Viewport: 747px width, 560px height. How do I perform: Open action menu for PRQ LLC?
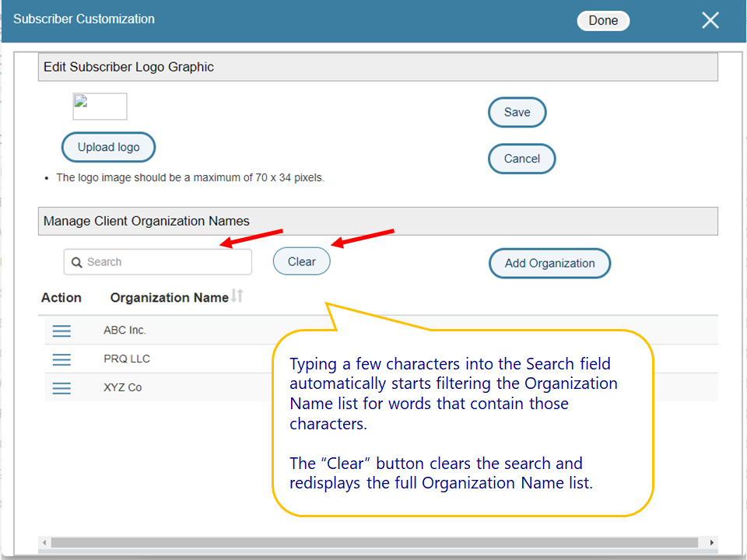61,359
